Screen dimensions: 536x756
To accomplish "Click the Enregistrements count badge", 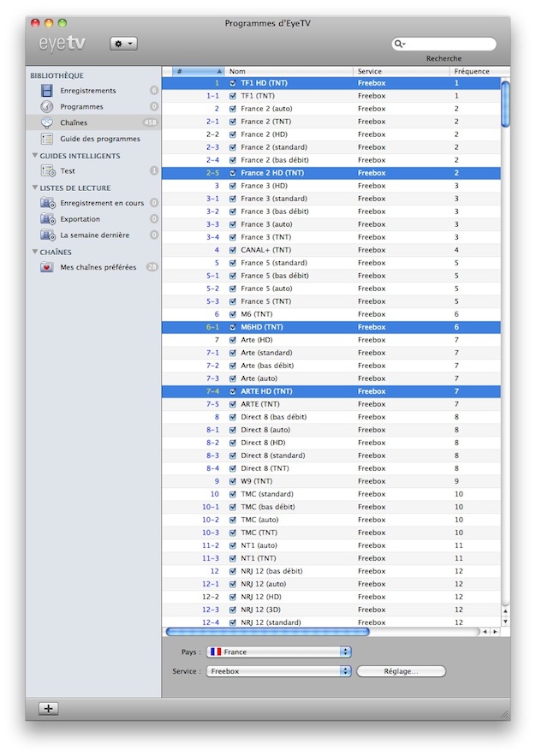I will (154, 90).
